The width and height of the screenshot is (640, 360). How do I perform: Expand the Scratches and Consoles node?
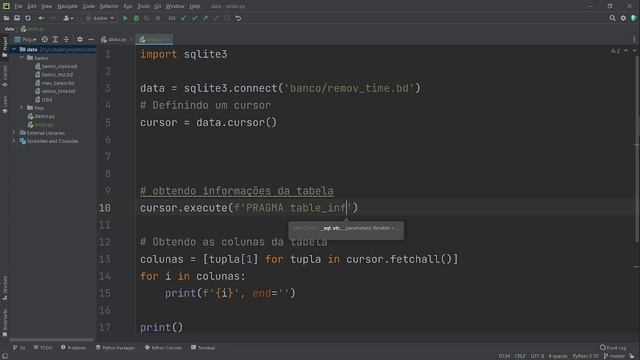point(14,141)
